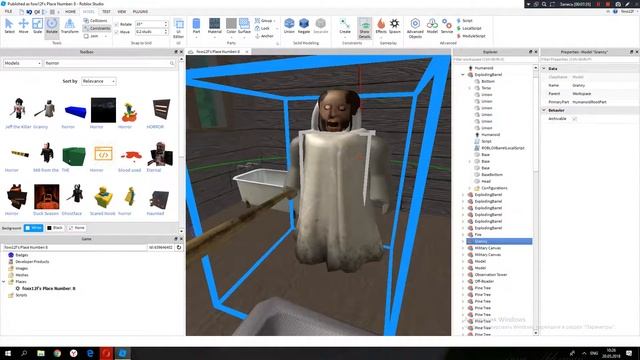Open Google Chrome from the taskbar

57,353
